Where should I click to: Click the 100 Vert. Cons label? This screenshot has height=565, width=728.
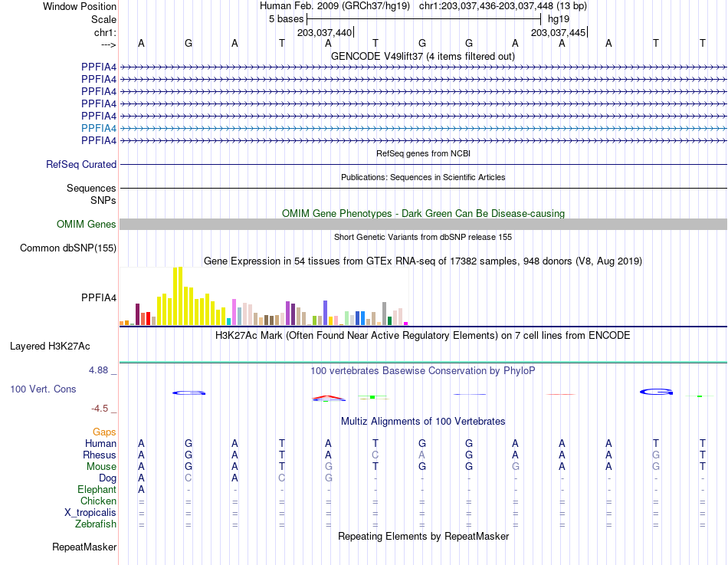(x=43, y=389)
